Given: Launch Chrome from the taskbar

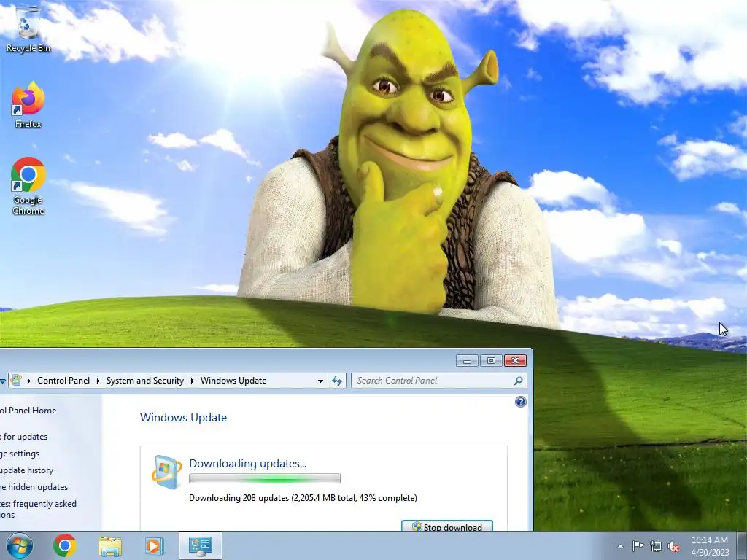Looking at the screenshot, I should pos(65,545).
